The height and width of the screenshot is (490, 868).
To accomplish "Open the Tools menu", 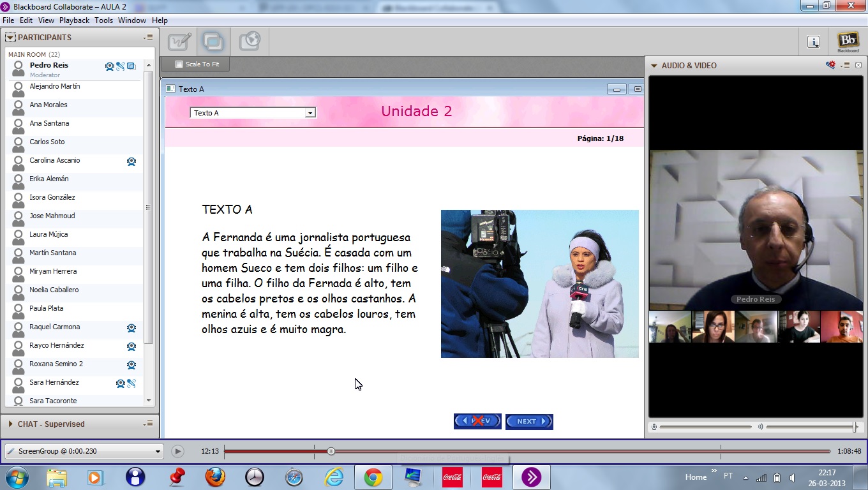I will tap(104, 20).
